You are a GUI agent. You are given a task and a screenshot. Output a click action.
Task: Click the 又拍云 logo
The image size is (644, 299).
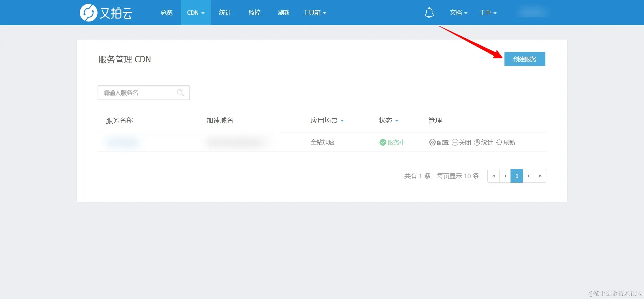coord(106,13)
